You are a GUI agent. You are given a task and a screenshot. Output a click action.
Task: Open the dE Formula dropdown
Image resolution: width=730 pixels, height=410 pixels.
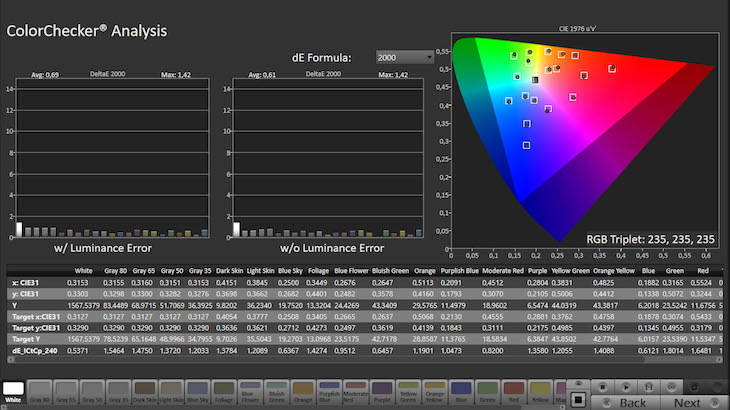pyautogui.click(x=404, y=58)
